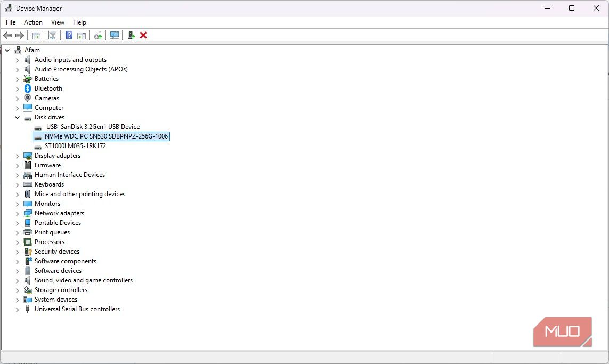609x364 pixels.
Task: Click the Update device driver icon
Action: (x=131, y=35)
